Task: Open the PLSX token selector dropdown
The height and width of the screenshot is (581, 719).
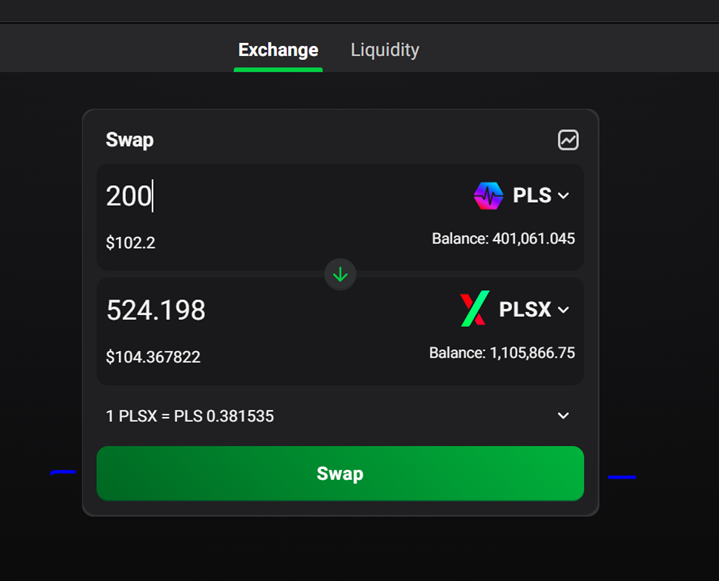Action: click(x=515, y=309)
